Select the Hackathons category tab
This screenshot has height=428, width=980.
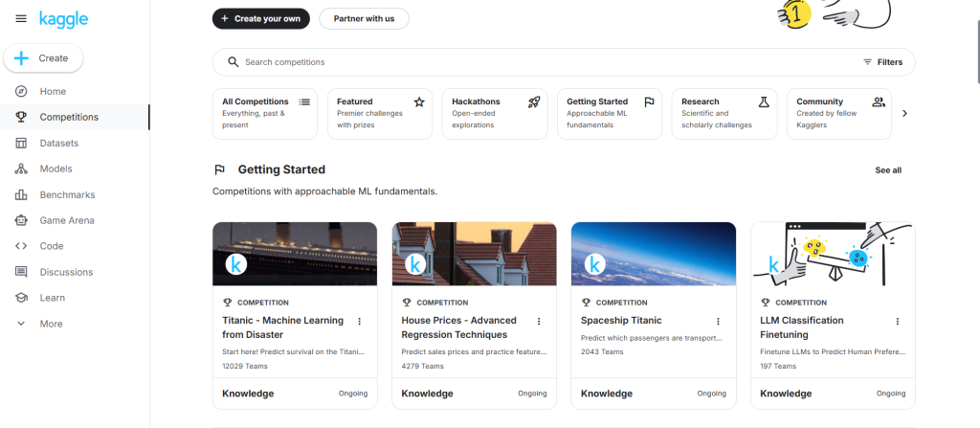coord(494,113)
